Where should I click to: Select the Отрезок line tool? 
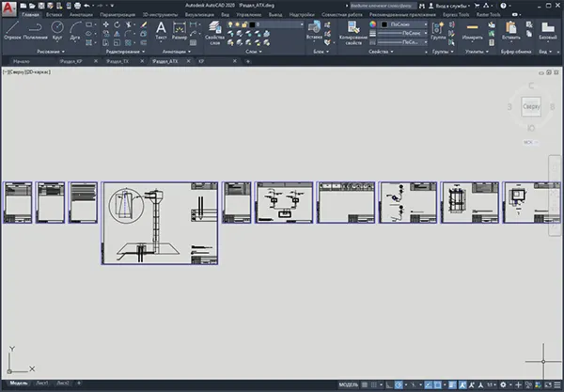click(12, 31)
